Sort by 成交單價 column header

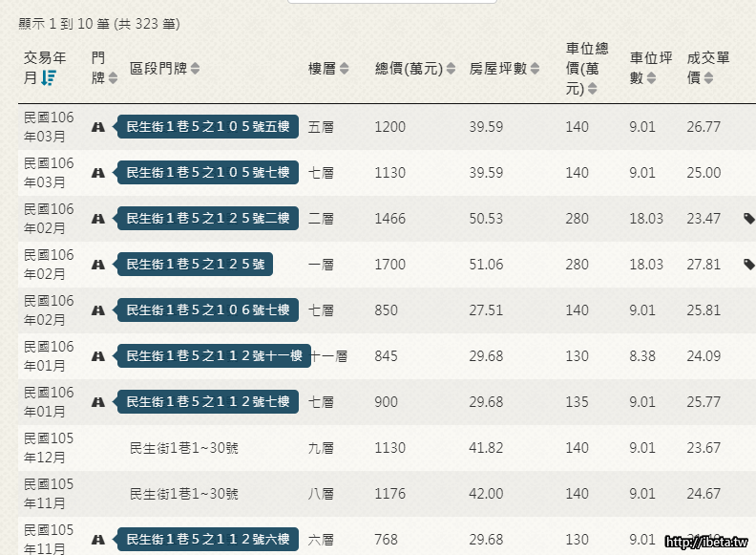point(708,78)
